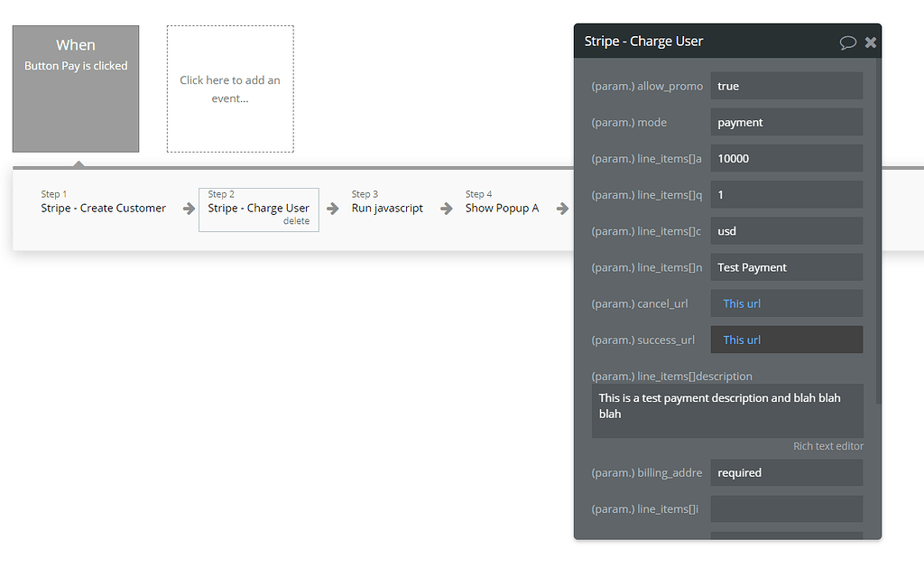Screen dimensions: 924x568
Task: Select the Run javascript workflow step
Action: [387, 208]
